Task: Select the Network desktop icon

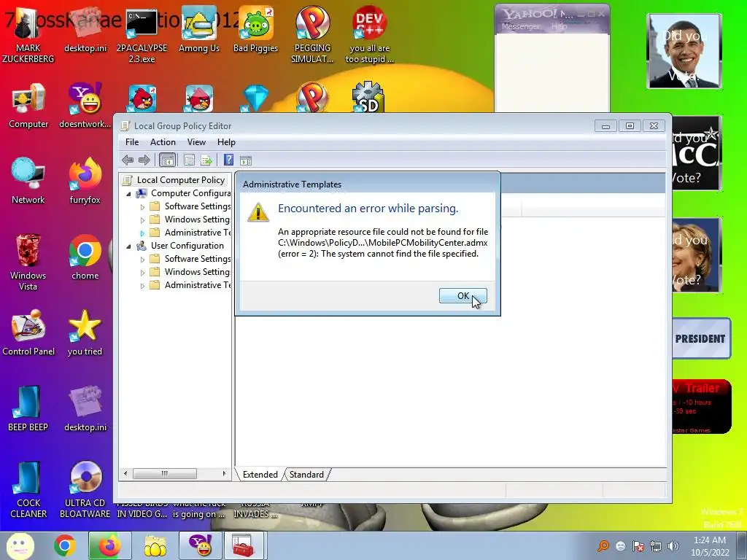Action: coord(28,181)
